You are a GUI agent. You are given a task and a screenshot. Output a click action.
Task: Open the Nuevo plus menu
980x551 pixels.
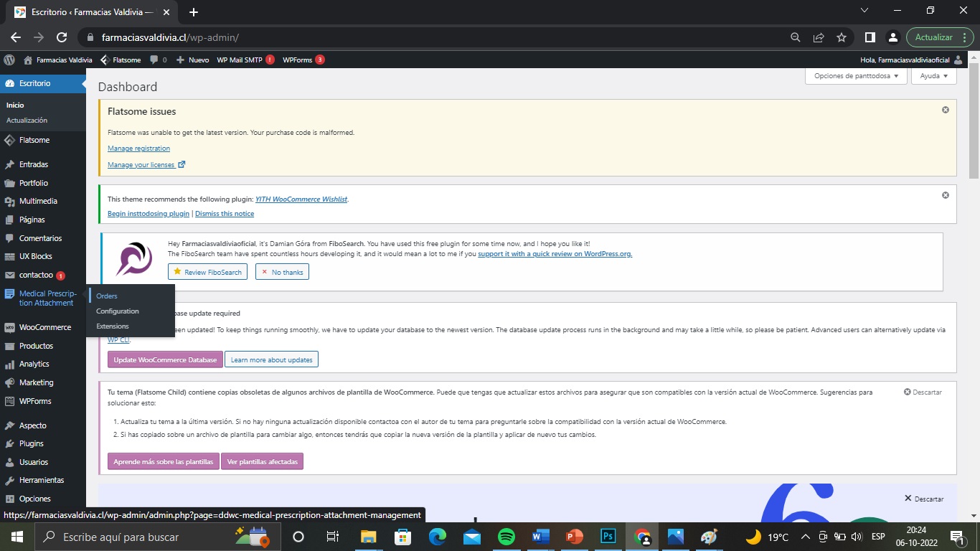192,60
